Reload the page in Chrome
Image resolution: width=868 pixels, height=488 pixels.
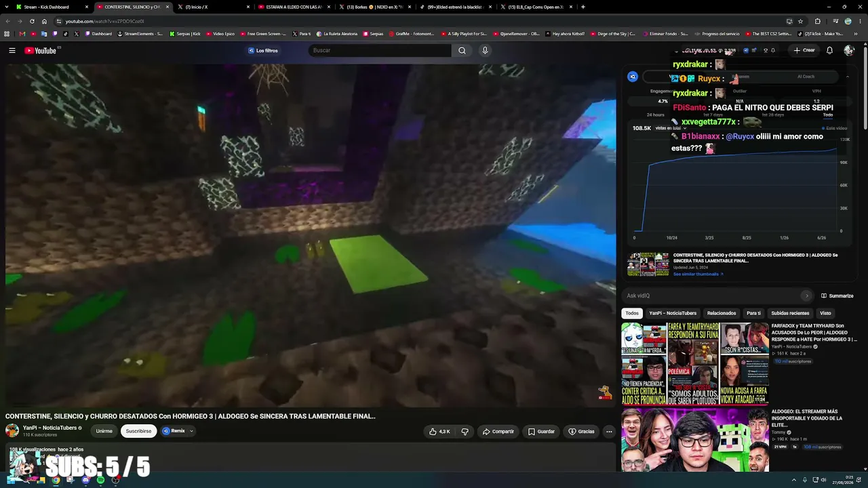click(x=32, y=21)
